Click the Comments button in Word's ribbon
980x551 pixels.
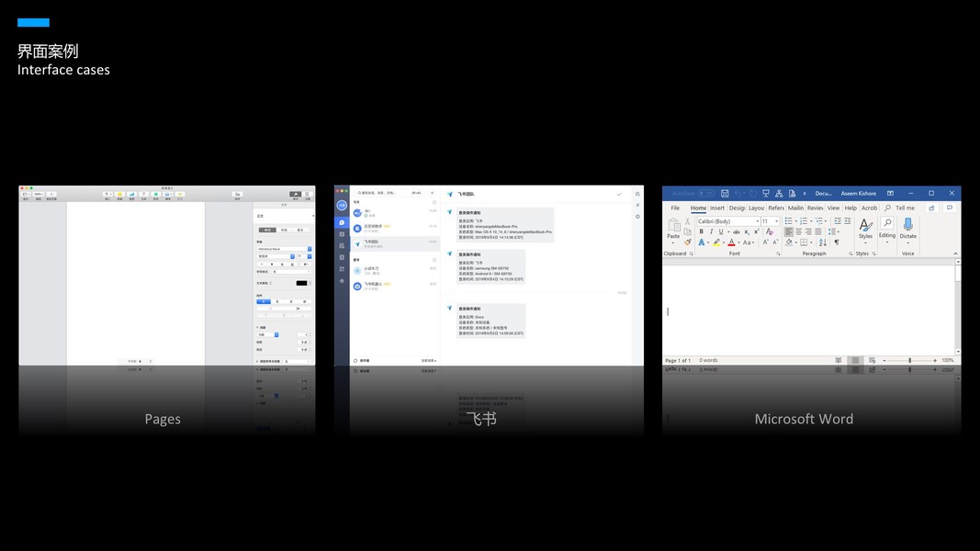tap(950, 208)
